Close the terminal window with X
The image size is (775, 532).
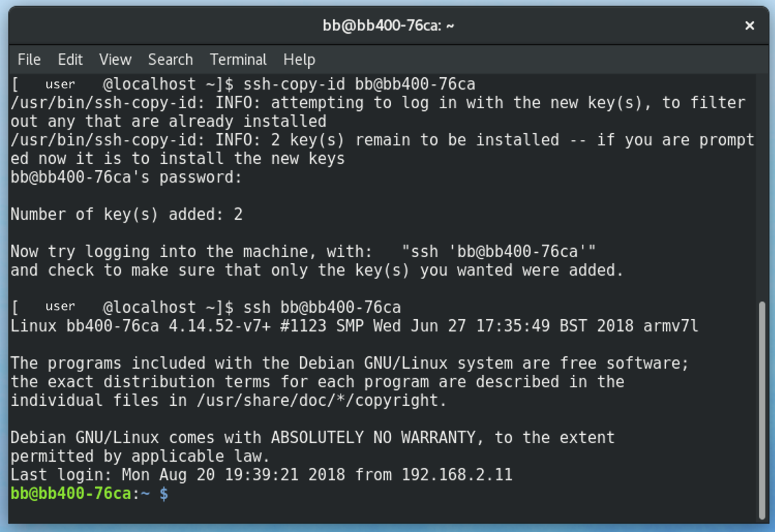coord(749,25)
